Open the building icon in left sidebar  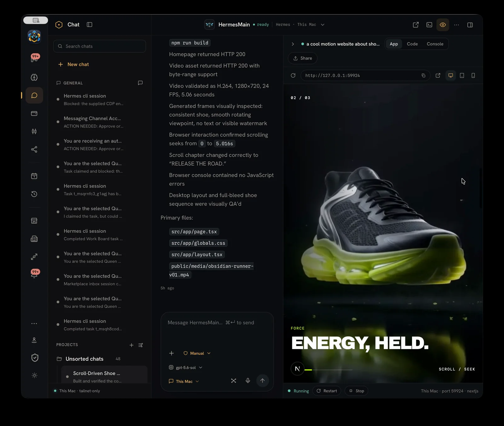[34, 239]
